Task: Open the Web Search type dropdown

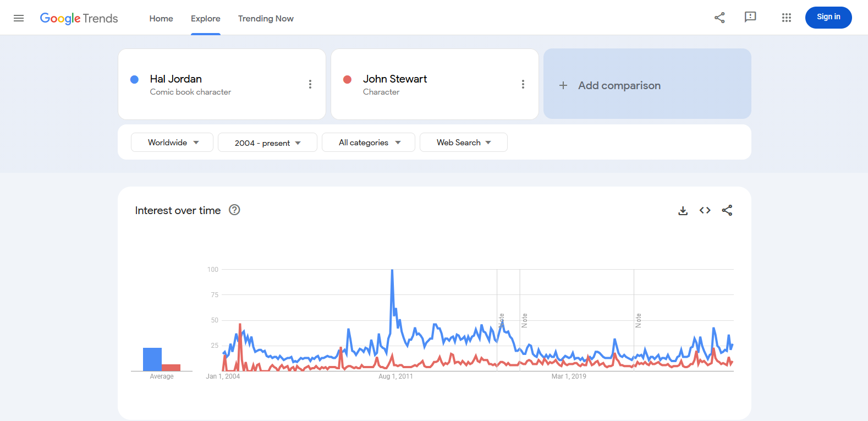Action: tap(464, 143)
